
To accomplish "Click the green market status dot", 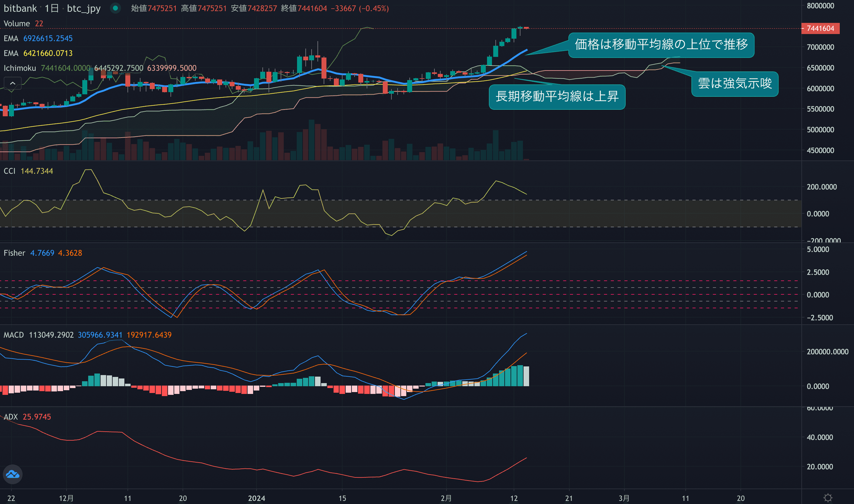I will tap(115, 8).
